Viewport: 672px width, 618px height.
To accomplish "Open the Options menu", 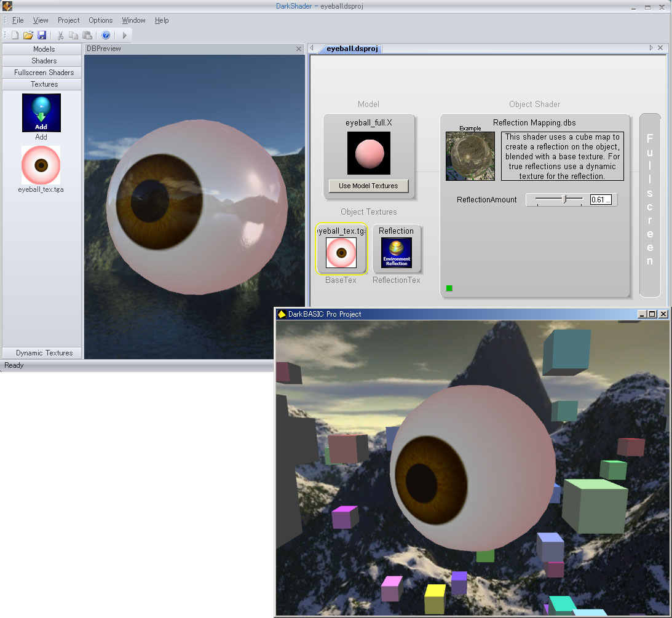I will tap(100, 20).
